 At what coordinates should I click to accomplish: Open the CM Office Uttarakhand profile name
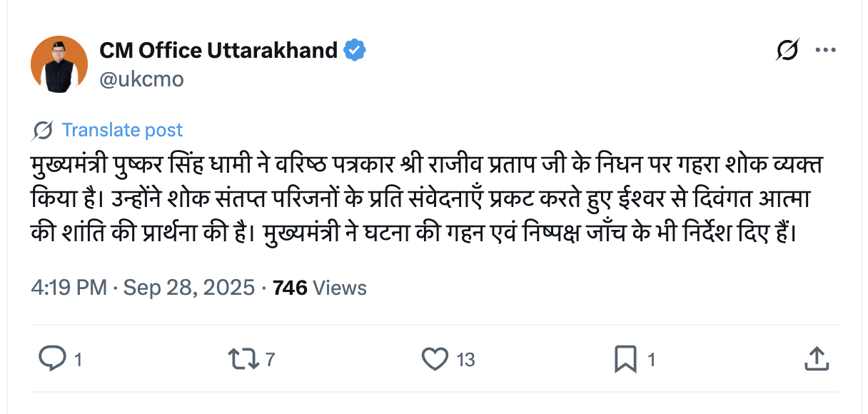[x=218, y=51]
